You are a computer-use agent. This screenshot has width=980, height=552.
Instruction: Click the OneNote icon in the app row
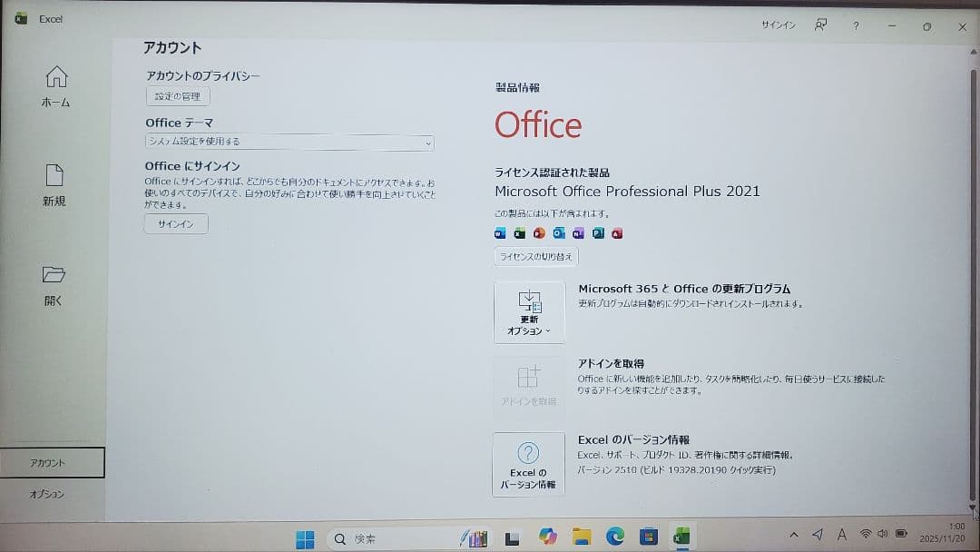(577, 233)
